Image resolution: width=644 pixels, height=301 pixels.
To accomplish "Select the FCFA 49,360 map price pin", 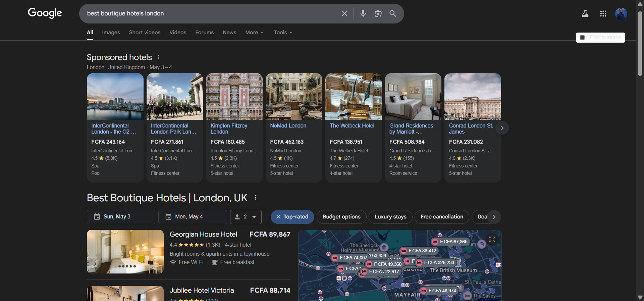I will (384, 264).
